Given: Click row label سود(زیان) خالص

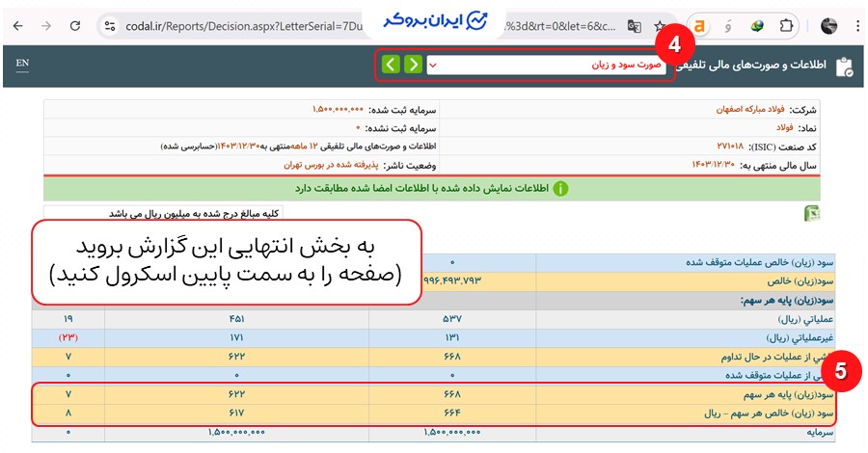Looking at the screenshot, I should coord(800,281).
